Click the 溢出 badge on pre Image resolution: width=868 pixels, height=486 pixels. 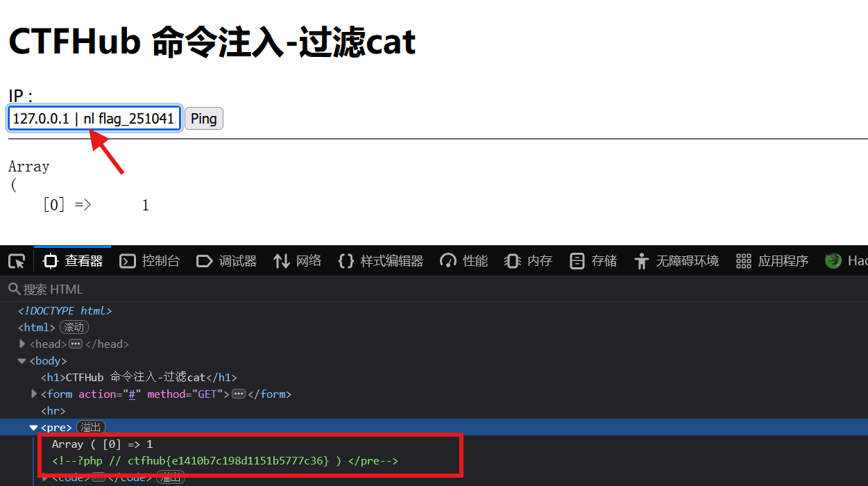click(x=90, y=428)
